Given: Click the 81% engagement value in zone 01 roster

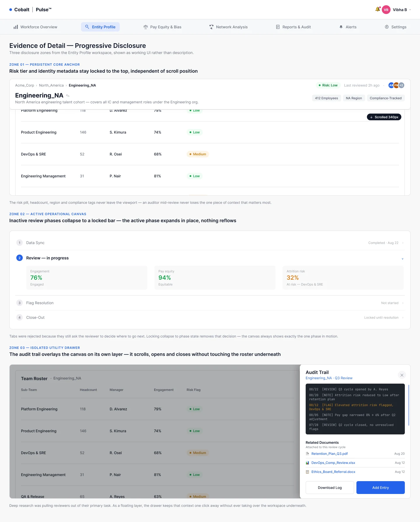Looking at the screenshot, I should coord(157,176).
